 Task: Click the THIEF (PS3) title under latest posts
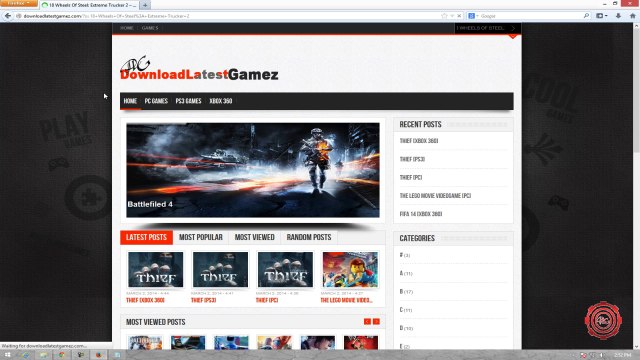point(204,300)
